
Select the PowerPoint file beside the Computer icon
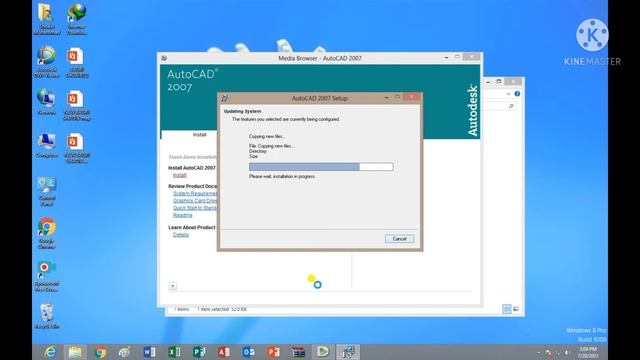point(76,148)
